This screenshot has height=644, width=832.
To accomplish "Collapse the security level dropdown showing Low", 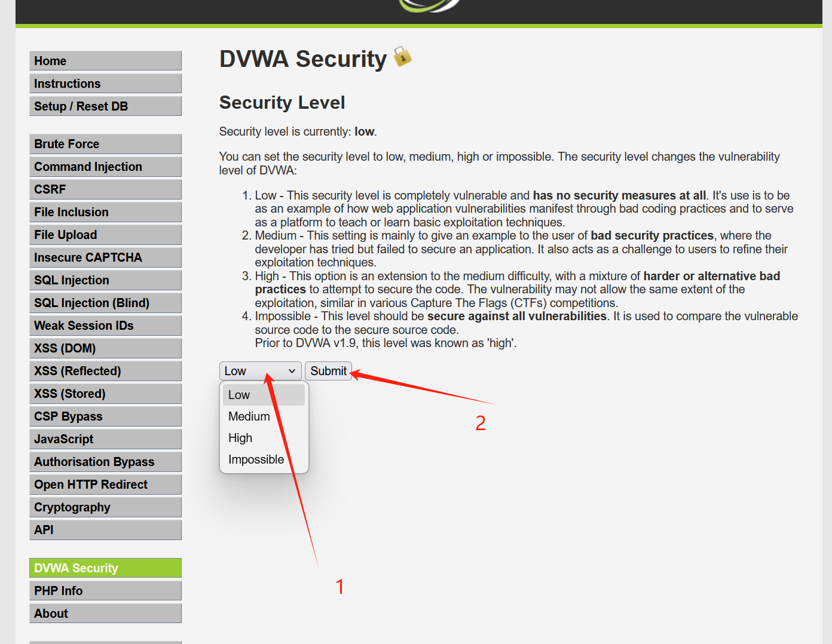I will pyautogui.click(x=260, y=371).
